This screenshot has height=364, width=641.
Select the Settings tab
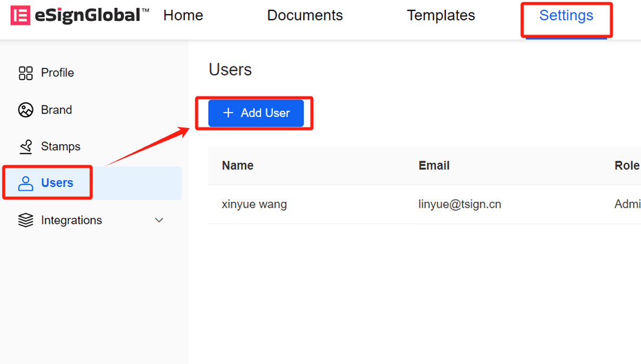pyautogui.click(x=566, y=16)
